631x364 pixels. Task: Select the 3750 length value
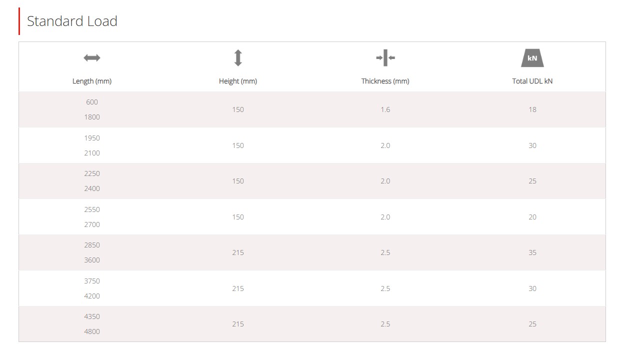[92, 281]
